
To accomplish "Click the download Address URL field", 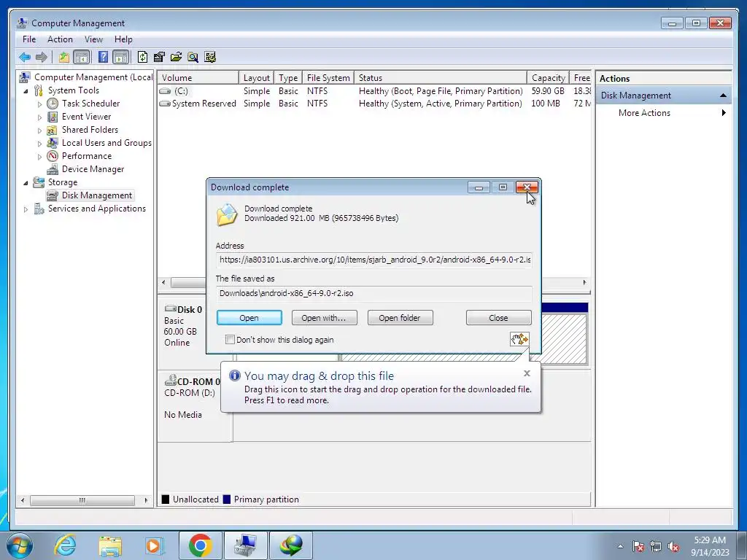I will pyautogui.click(x=374, y=260).
